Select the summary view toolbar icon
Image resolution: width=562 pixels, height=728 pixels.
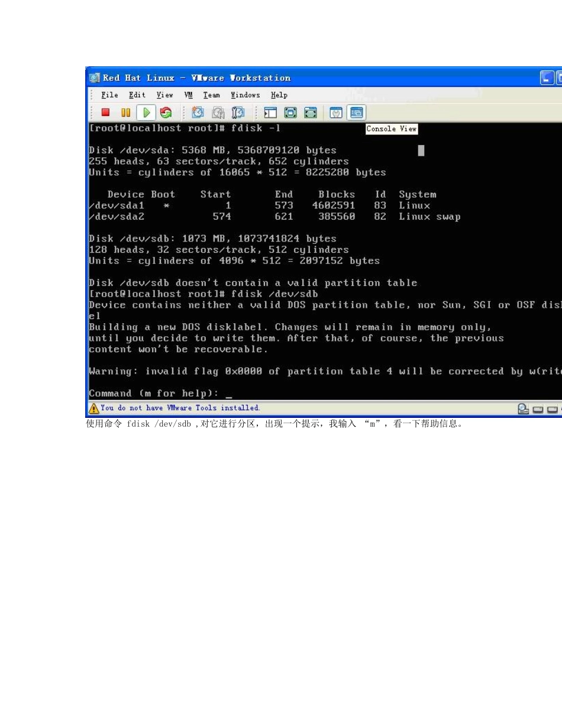tap(336, 112)
